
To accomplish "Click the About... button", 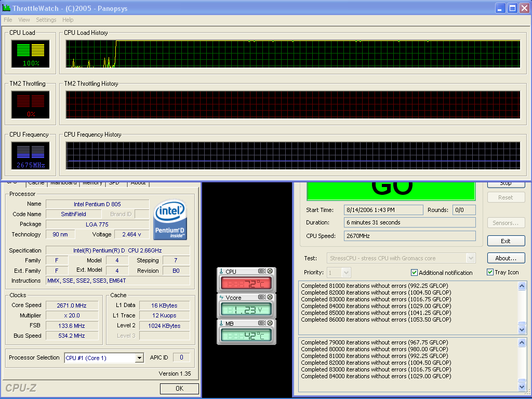I will [506, 258].
